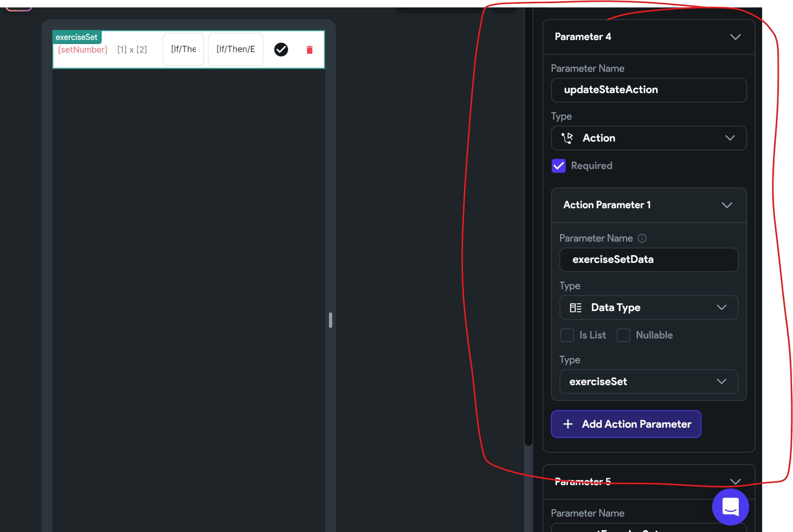The height and width of the screenshot is (532, 793).
Task: Open the chat support bubble
Action: (730, 507)
